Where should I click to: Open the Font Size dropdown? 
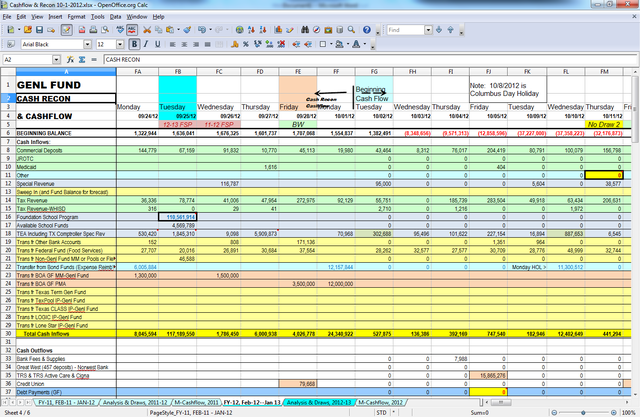point(120,44)
